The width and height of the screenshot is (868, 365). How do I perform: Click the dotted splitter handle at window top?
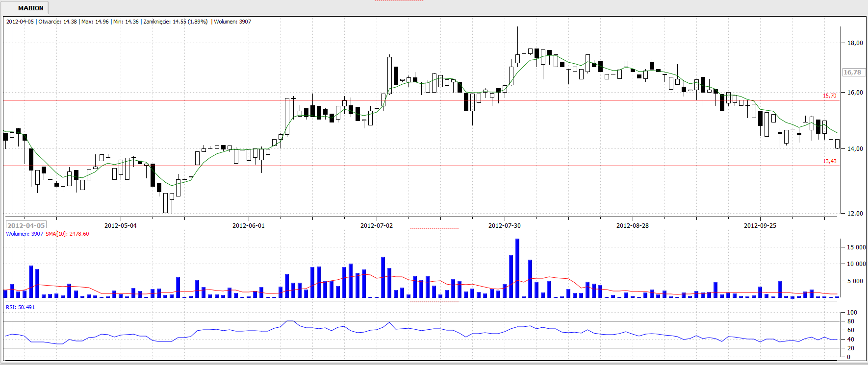[x=399, y=1]
